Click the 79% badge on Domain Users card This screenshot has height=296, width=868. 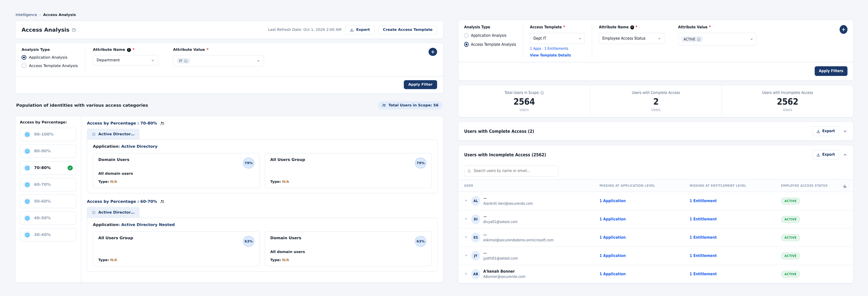pyautogui.click(x=249, y=163)
